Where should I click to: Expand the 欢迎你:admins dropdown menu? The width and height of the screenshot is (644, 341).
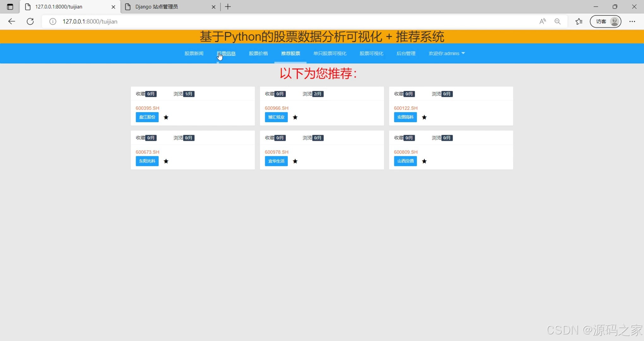(x=446, y=53)
